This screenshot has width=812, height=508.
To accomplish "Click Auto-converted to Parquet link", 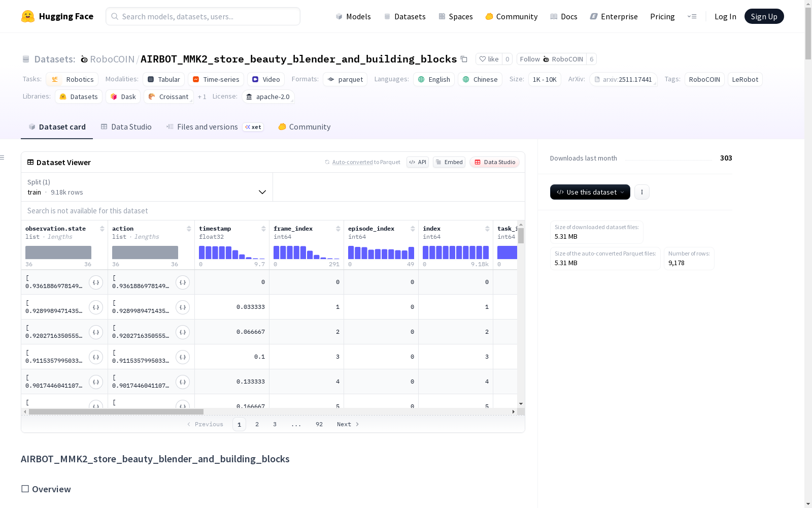I will click(x=366, y=162).
